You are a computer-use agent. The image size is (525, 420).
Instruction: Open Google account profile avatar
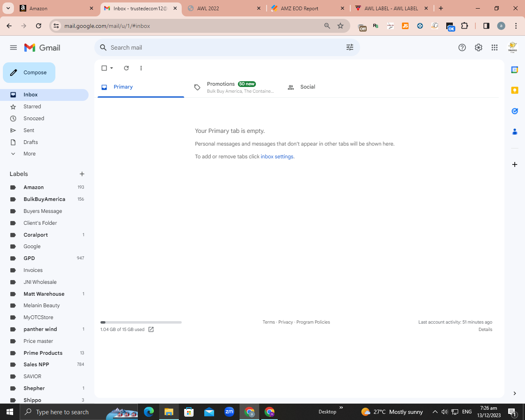[x=513, y=48]
